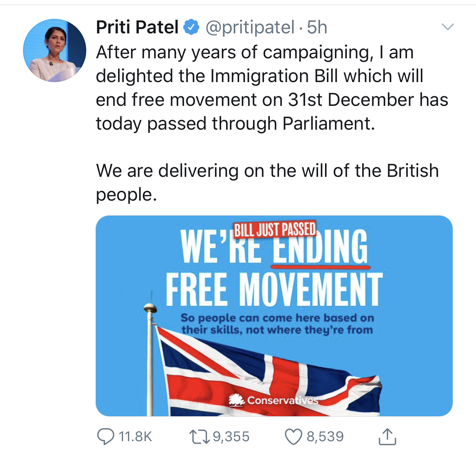Viewport: 476px width, 455px height.
Task: Click the 5h timestamp
Action: (317, 27)
